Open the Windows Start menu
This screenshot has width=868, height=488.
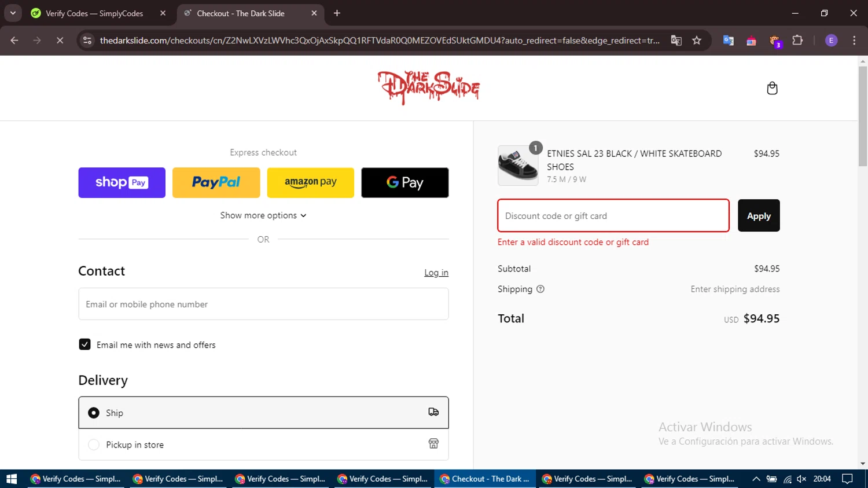click(x=12, y=479)
